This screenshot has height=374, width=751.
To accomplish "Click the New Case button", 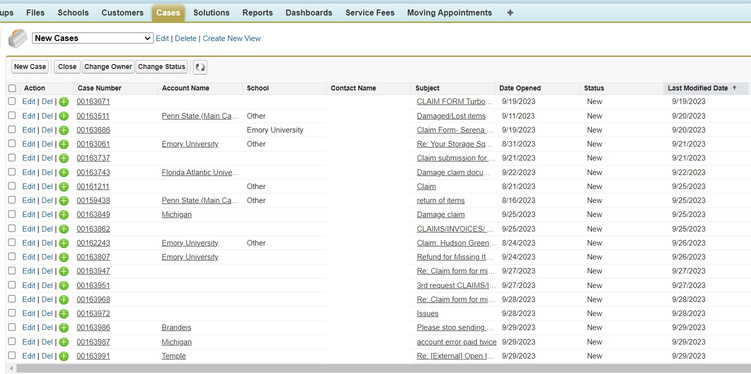I will coord(30,67).
